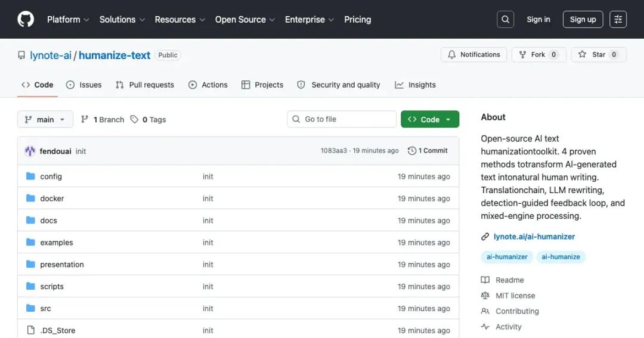This screenshot has height=338, width=644.
Task: Expand the Open Source menu
Action: click(x=245, y=20)
